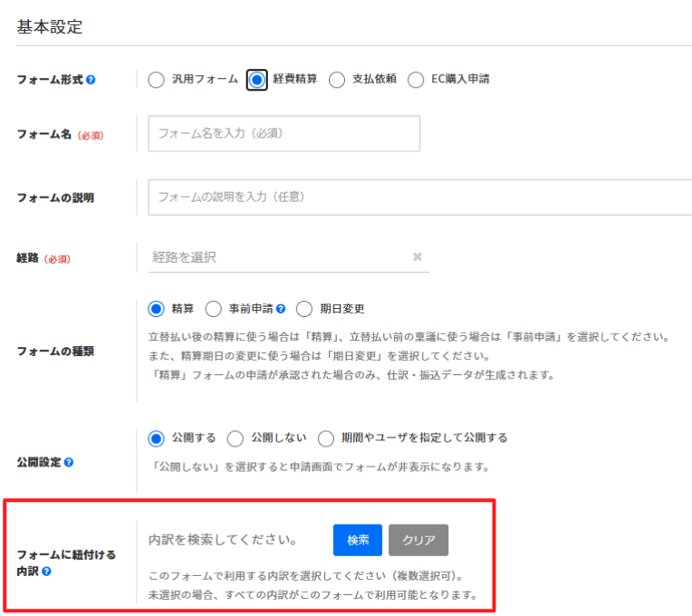Choose the 公開しない option
The height and width of the screenshot is (616, 692).
click(235, 438)
